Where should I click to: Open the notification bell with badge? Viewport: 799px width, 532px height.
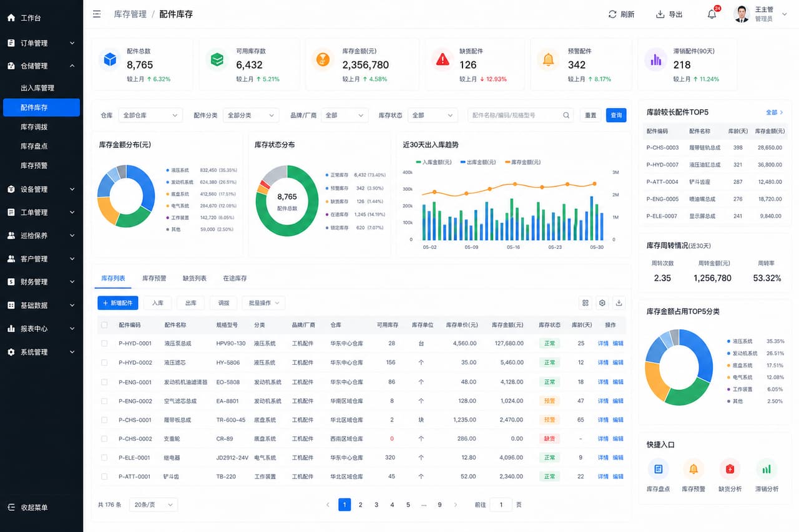pos(712,14)
